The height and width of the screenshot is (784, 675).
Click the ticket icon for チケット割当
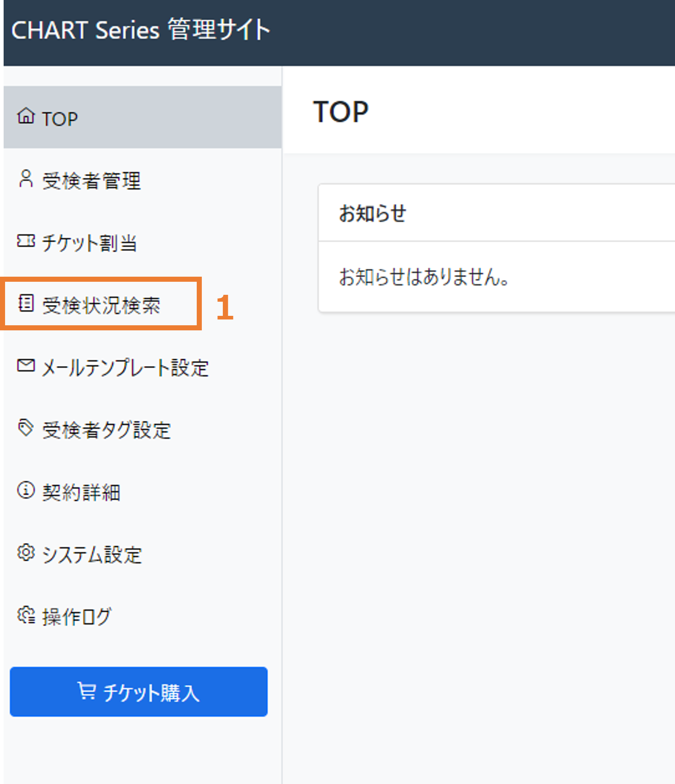coord(26,241)
